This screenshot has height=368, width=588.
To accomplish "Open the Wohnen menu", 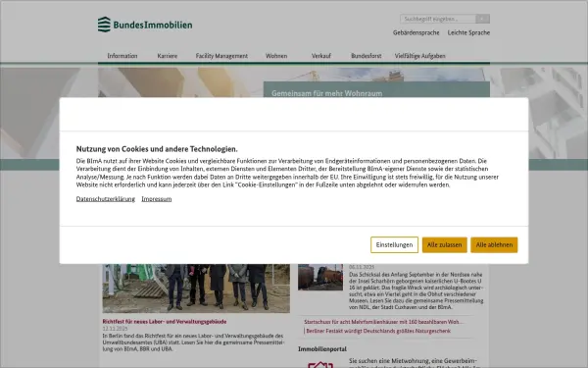I will point(276,56).
